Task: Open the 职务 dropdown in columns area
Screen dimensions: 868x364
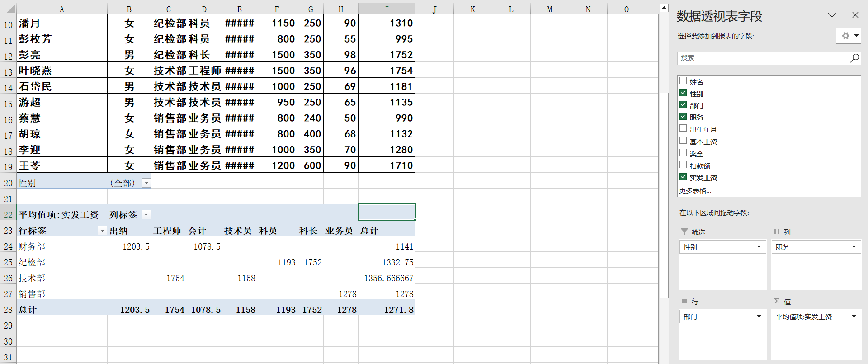Action: pyautogui.click(x=854, y=247)
